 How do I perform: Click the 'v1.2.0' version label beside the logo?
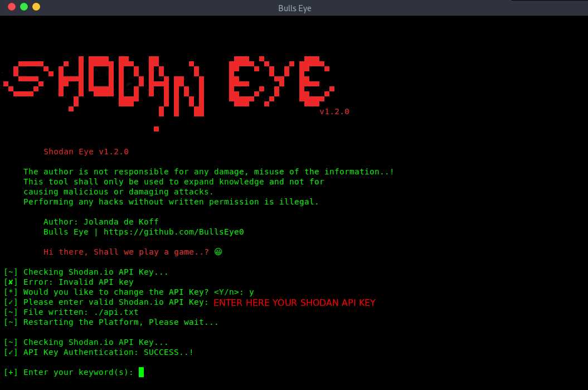(334, 111)
